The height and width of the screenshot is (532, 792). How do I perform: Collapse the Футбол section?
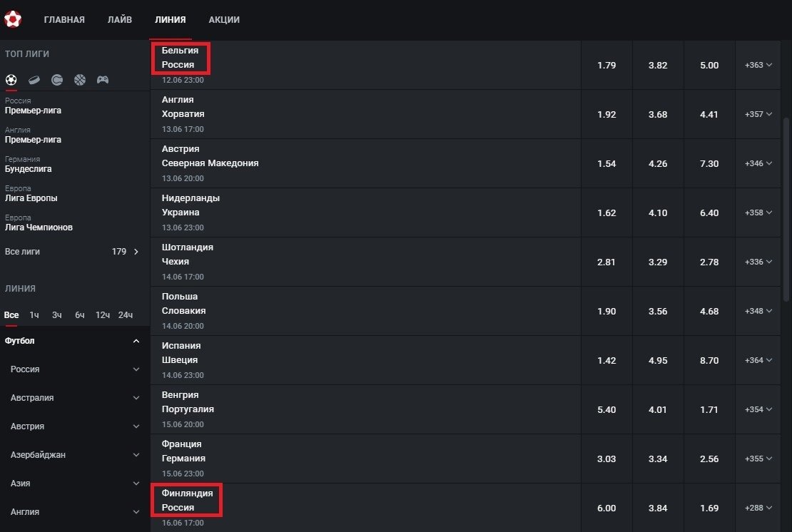[136, 342]
